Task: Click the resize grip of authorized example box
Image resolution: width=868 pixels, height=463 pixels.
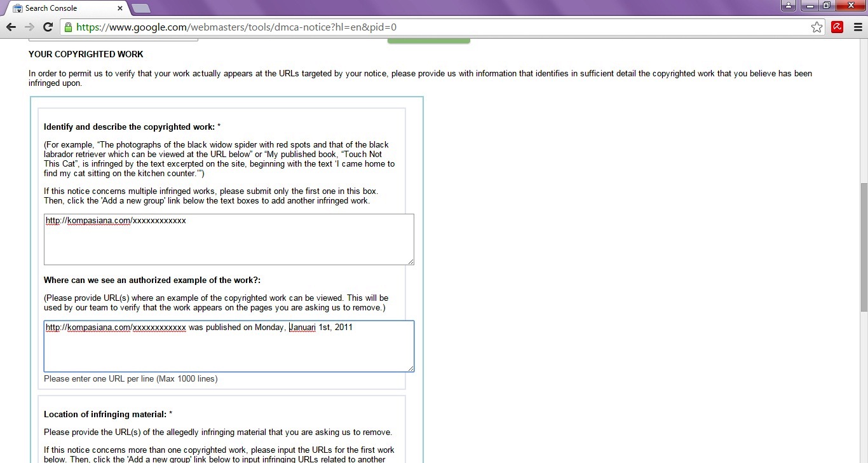Action: 410,368
